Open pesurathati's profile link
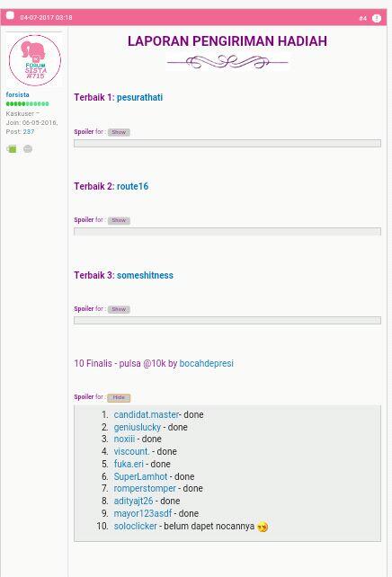This screenshot has height=577, width=392. [139, 97]
